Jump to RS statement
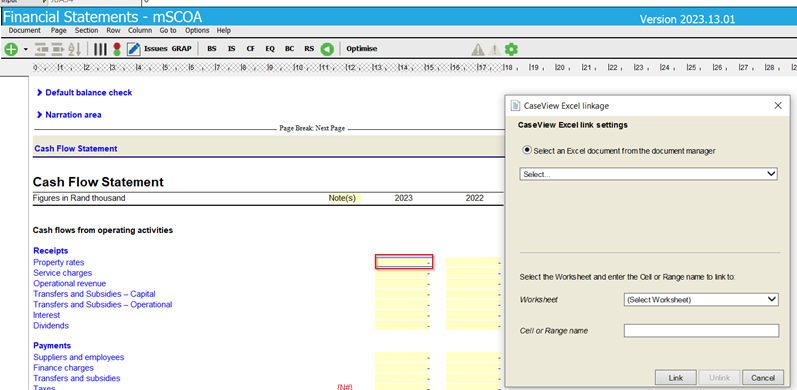This screenshot has height=390, width=797. (309, 49)
